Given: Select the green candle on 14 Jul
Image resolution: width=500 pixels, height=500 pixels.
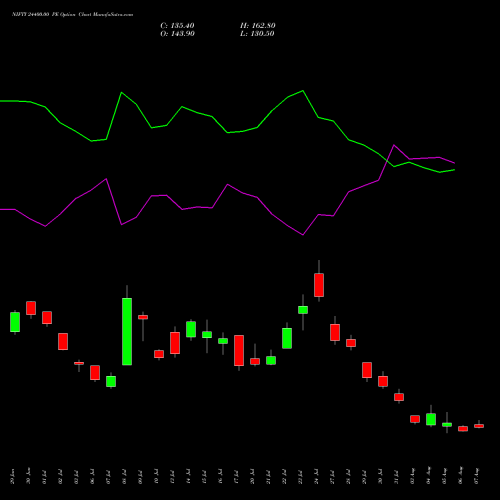Looking at the screenshot, I should click(x=191, y=329).
